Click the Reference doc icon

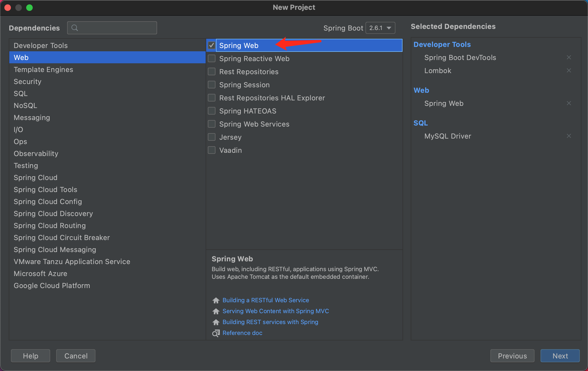216,333
